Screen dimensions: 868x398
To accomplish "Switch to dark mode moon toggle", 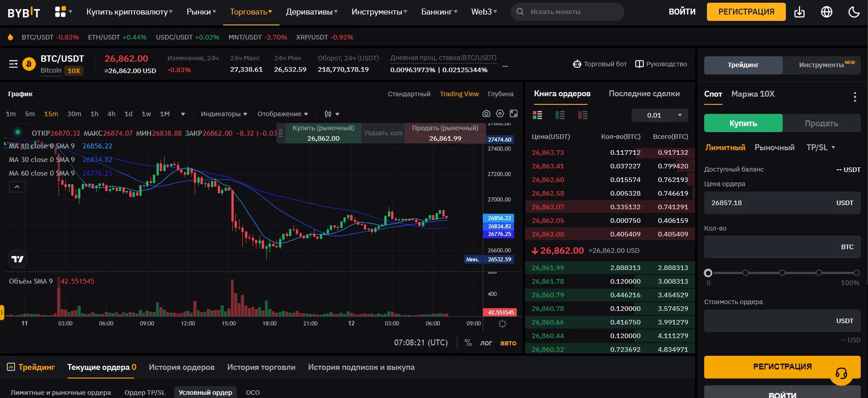I will tap(853, 12).
